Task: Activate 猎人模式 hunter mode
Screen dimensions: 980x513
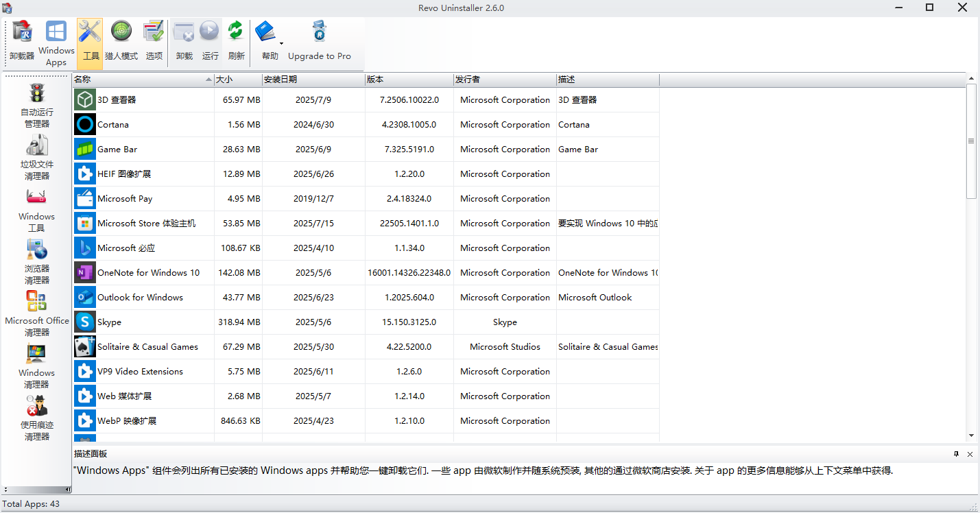Action: [x=121, y=43]
